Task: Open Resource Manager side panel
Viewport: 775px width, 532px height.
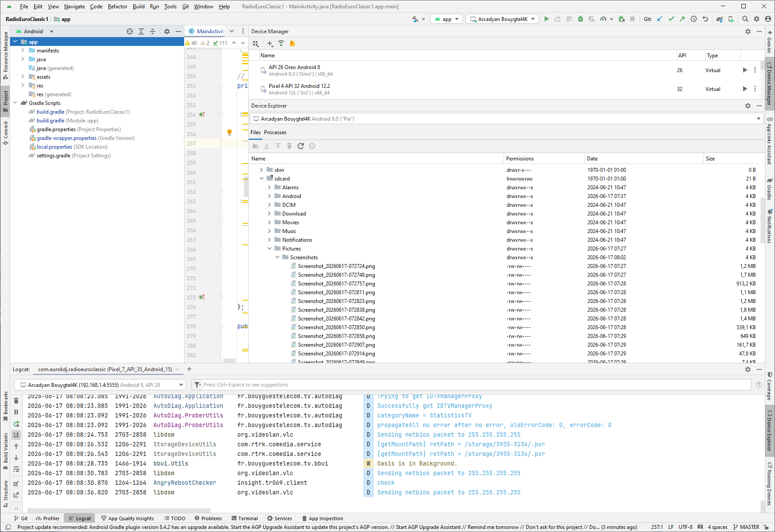Action: pyautogui.click(x=5, y=56)
